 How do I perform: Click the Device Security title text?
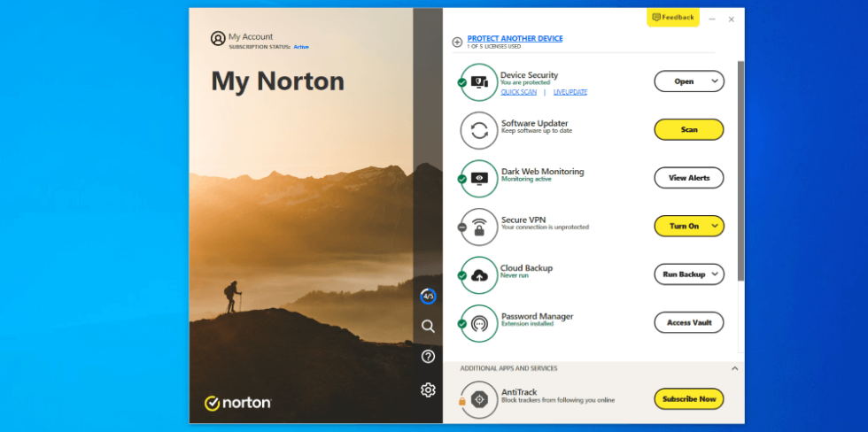coord(530,74)
